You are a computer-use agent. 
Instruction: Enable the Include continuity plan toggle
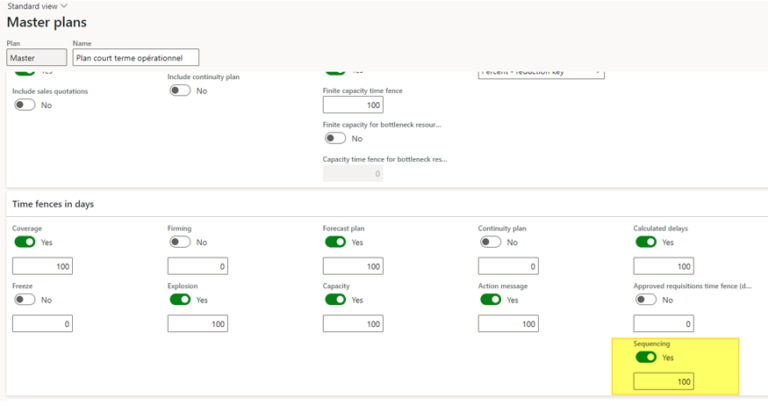[179, 90]
